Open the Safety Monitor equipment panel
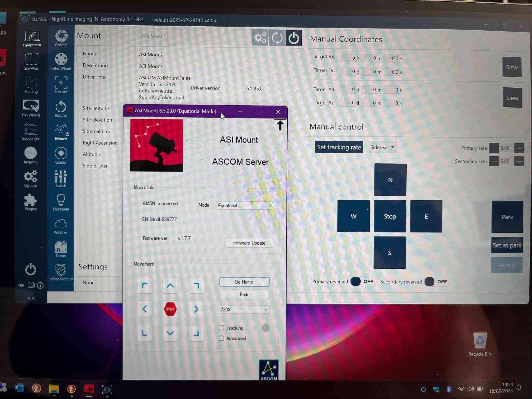Screen dimensions: 532x399 (61, 272)
